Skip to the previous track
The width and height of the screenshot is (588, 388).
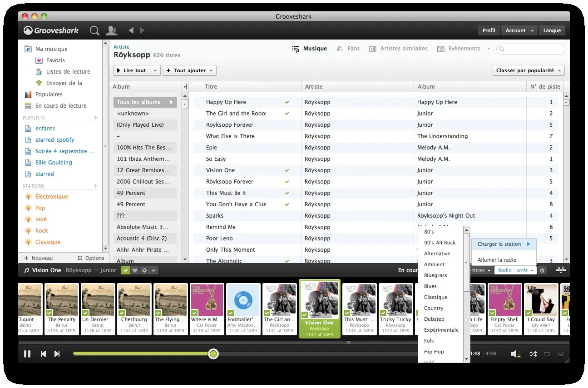point(43,353)
